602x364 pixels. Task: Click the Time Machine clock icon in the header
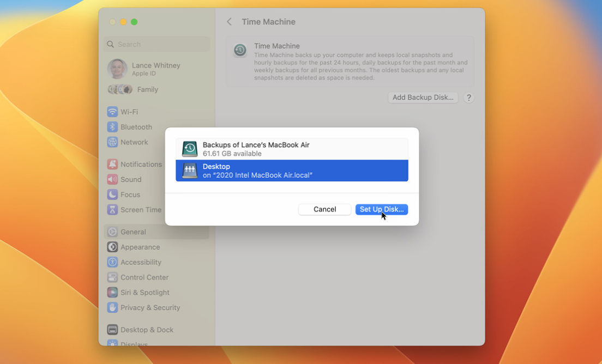tap(240, 50)
